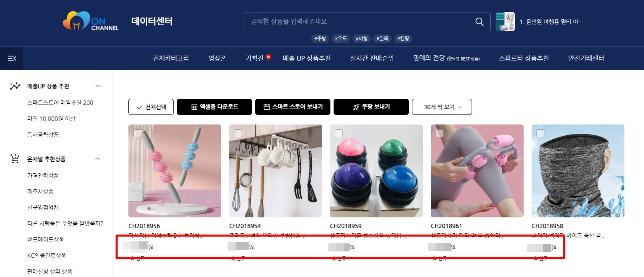Click the product search input field
The image size is (644, 277).
(x=360, y=22)
